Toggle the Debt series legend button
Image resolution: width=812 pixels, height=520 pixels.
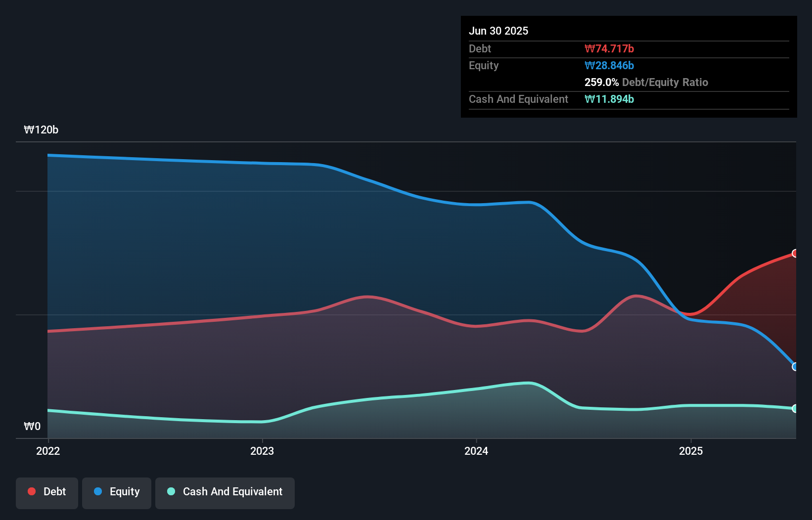point(47,493)
